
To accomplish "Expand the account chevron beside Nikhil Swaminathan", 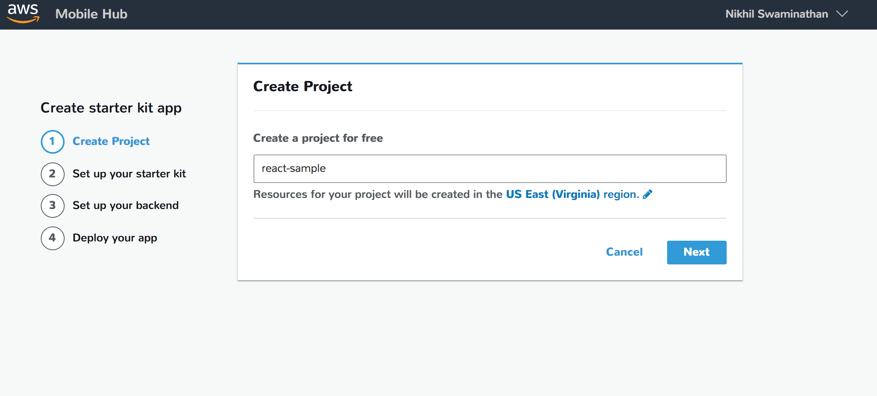I will click(842, 14).
